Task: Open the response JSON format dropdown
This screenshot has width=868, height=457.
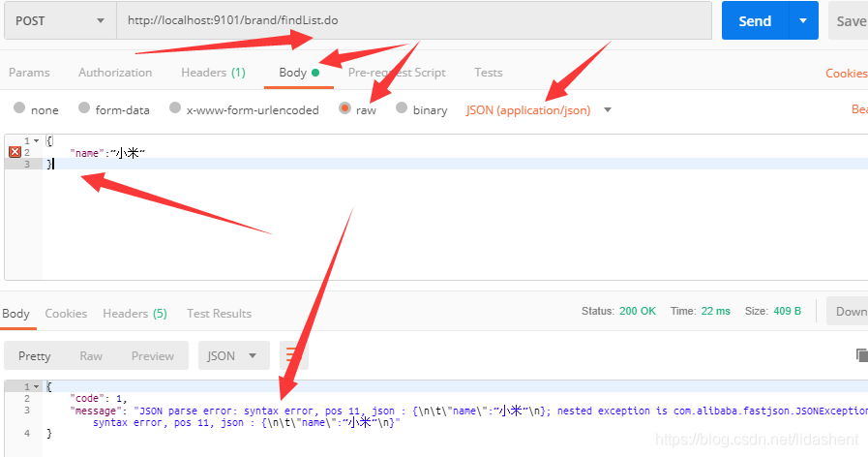Action: coord(234,355)
